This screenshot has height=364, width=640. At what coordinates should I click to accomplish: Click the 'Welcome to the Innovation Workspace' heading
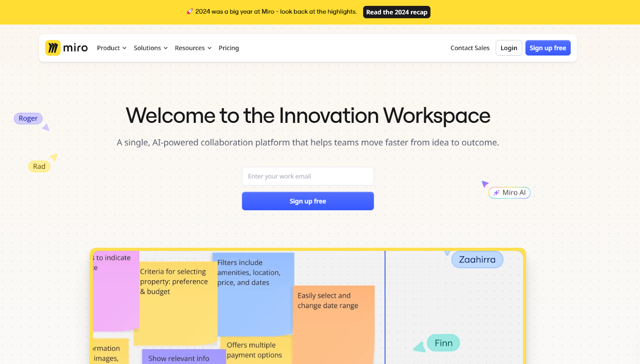point(308,116)
